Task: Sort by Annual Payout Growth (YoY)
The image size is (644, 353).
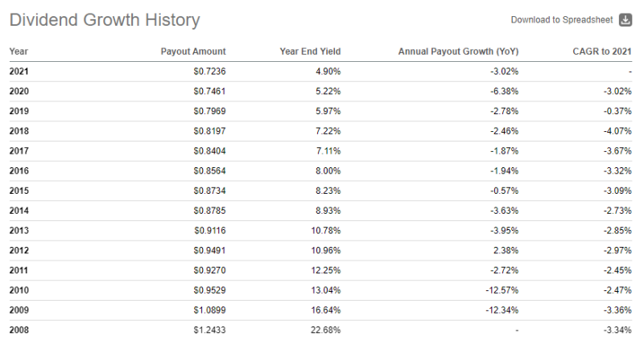Action: pos(458,51)
